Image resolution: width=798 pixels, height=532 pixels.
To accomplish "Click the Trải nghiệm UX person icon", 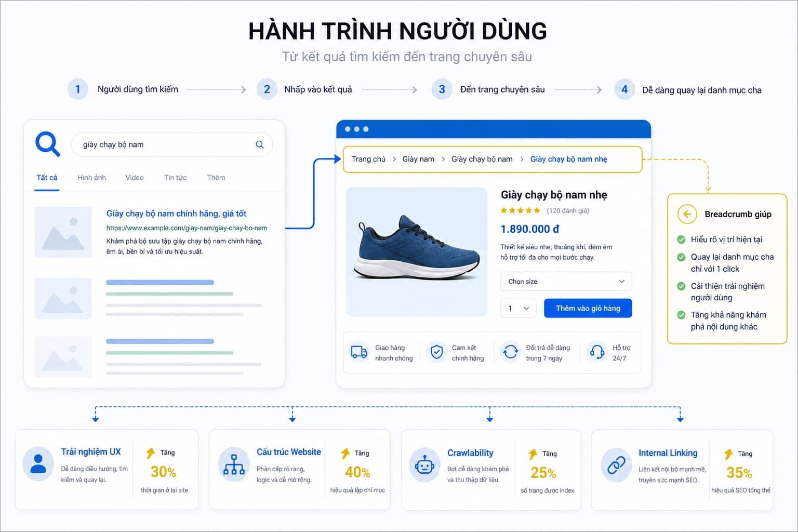I will click(x=38, y=463).
